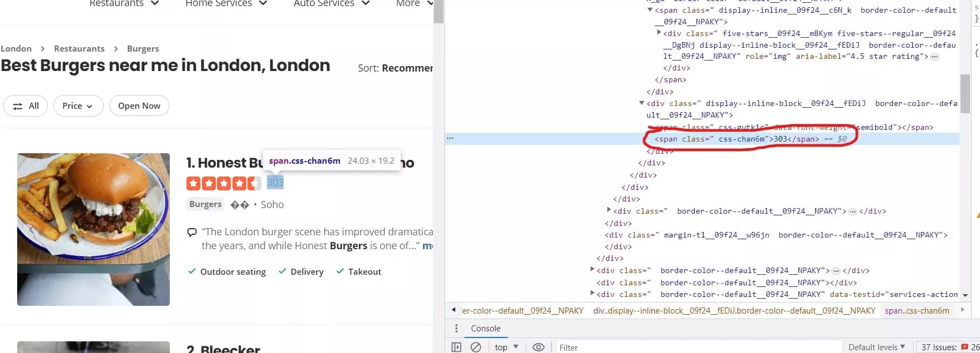Collapse the span display--inline node

coord(650,10)
